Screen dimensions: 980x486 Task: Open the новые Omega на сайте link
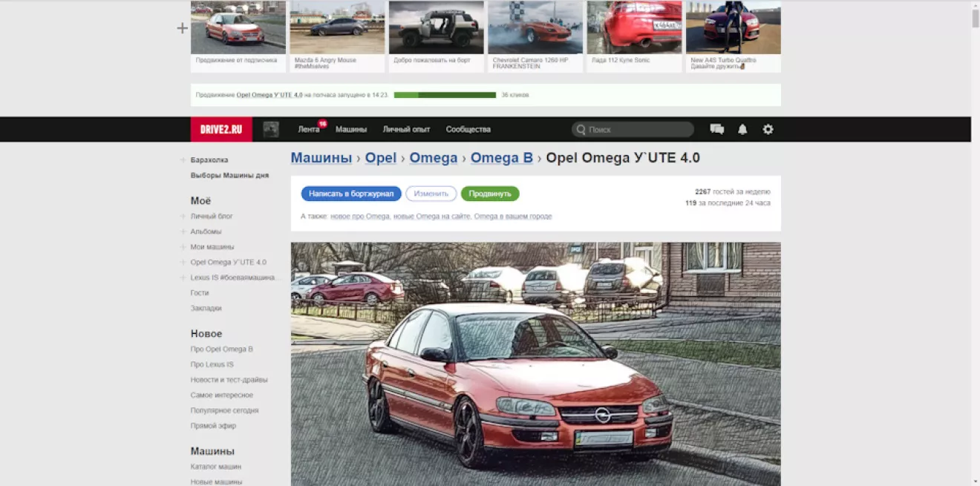coord(431,217)
